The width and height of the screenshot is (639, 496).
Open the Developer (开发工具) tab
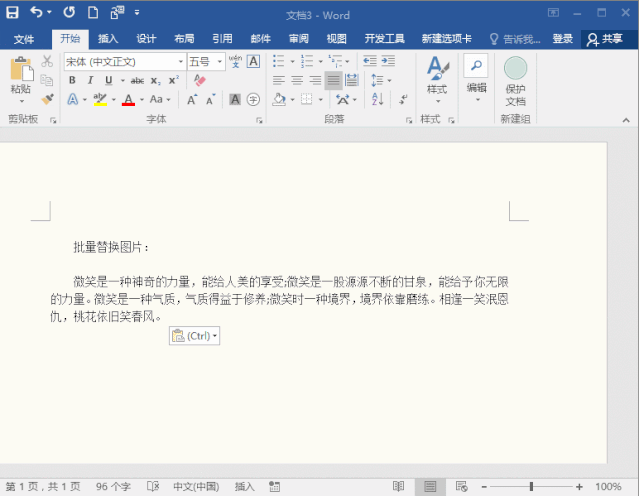click(x=384, y=39)
